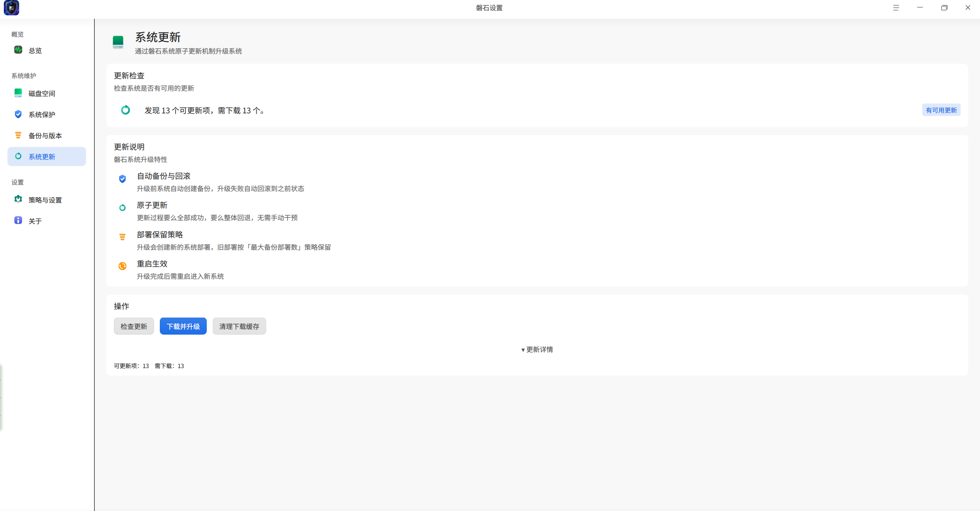Viewport: 980px width, 511px height.
Task: Click the 重启生效 heading
Action: pos(152,264)
